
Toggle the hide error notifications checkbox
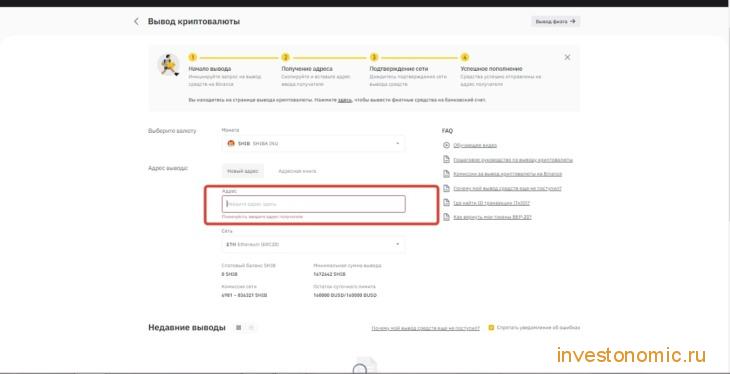(x=491, y=327)
